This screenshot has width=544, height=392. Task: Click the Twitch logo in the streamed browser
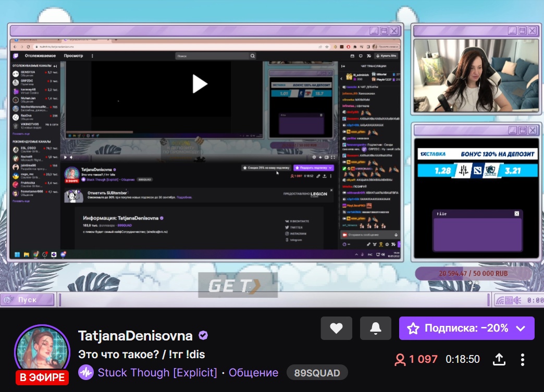(x=16, y=56)
